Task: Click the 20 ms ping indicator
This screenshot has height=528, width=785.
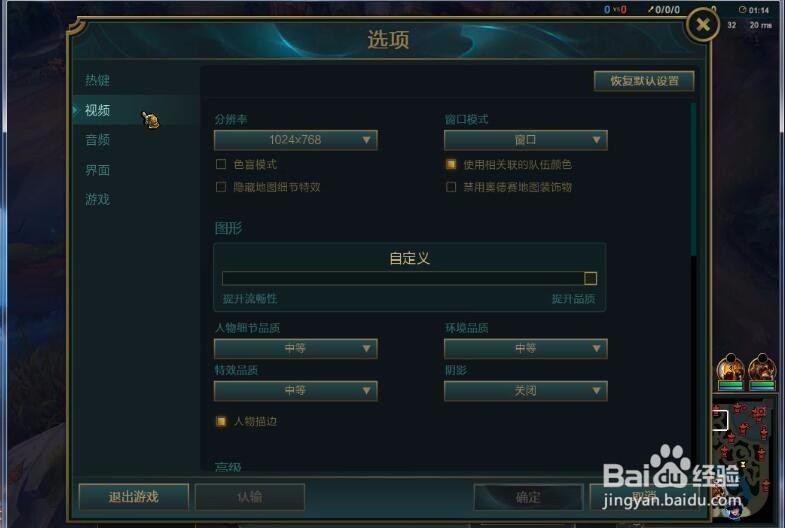Action: point(760,25)
